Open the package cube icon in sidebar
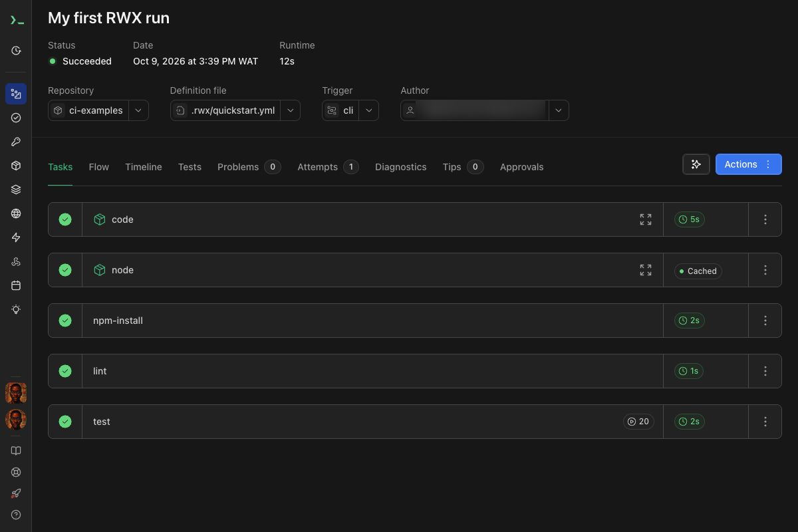The width and height of the screenshot is (798, 532). (x=16, y=166)
